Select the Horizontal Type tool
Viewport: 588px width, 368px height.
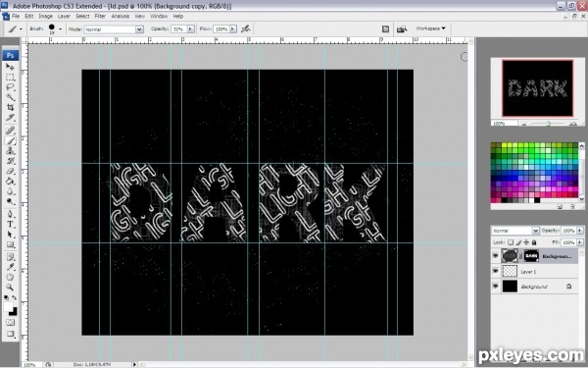pos(10,225)
